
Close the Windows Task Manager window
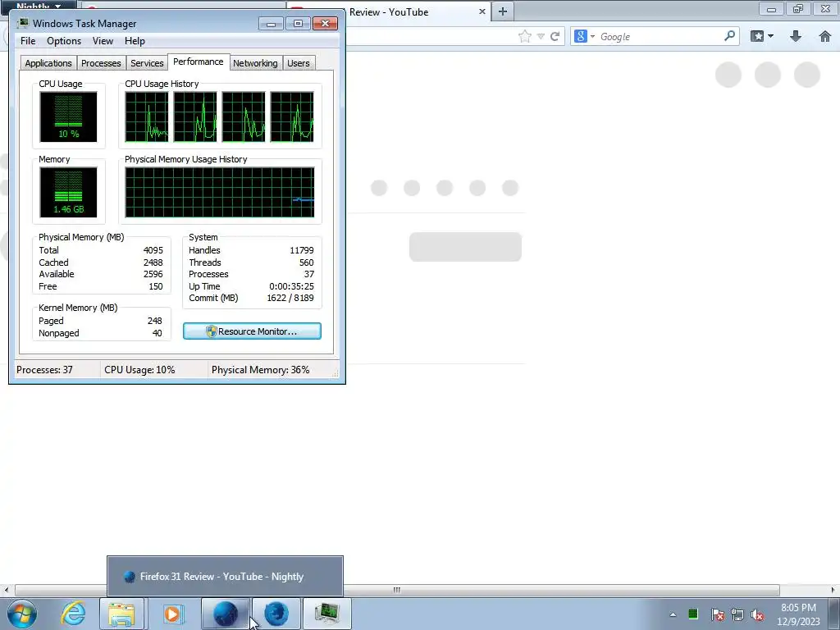coord(325,23)
